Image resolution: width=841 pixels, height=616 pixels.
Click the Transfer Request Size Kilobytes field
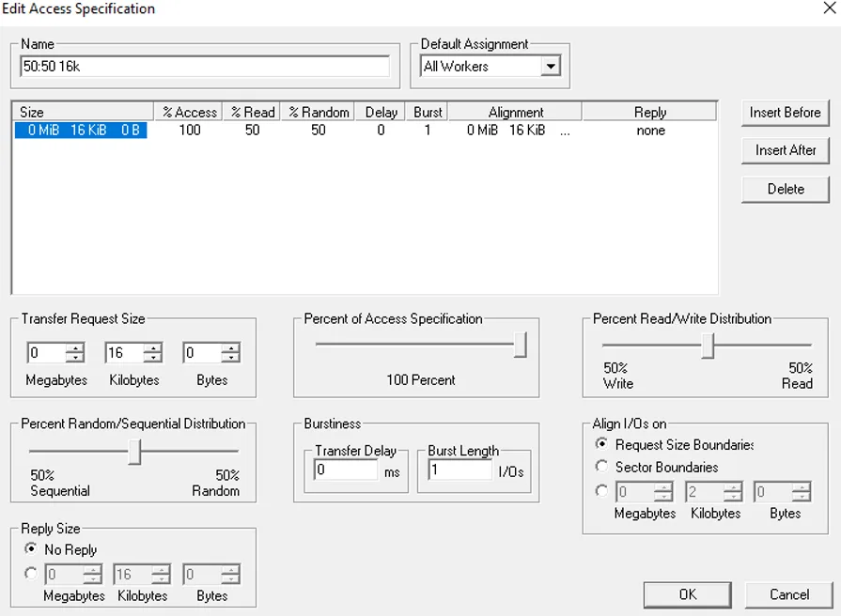pyautogui.click(x=124, y=353)
